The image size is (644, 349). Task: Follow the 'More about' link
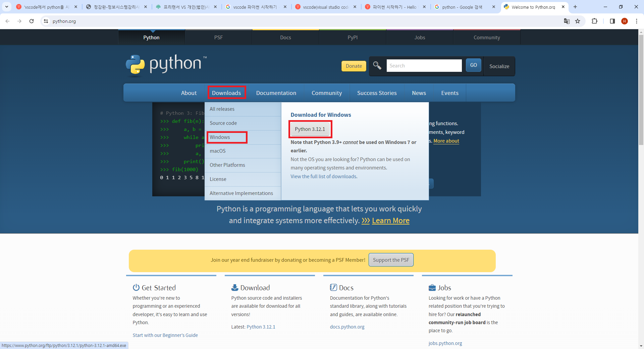point(446,141)
